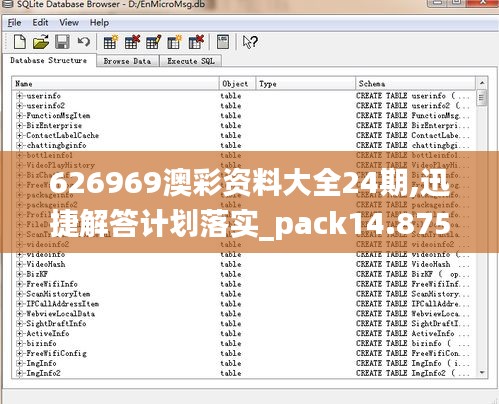The height and width of the screenshot is (404, 499).
Task: Click the Create Table icon
Action: pos(111,42)
